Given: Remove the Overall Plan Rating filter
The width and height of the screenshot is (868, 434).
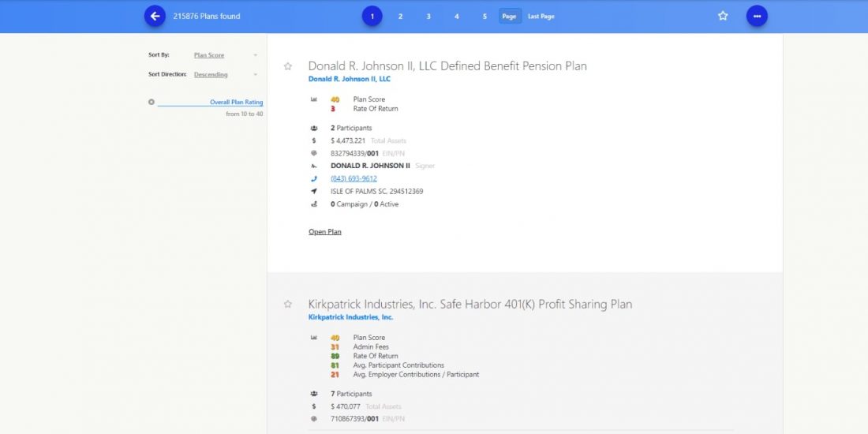Looking at the screenshot, I should [x=152, y=102].
